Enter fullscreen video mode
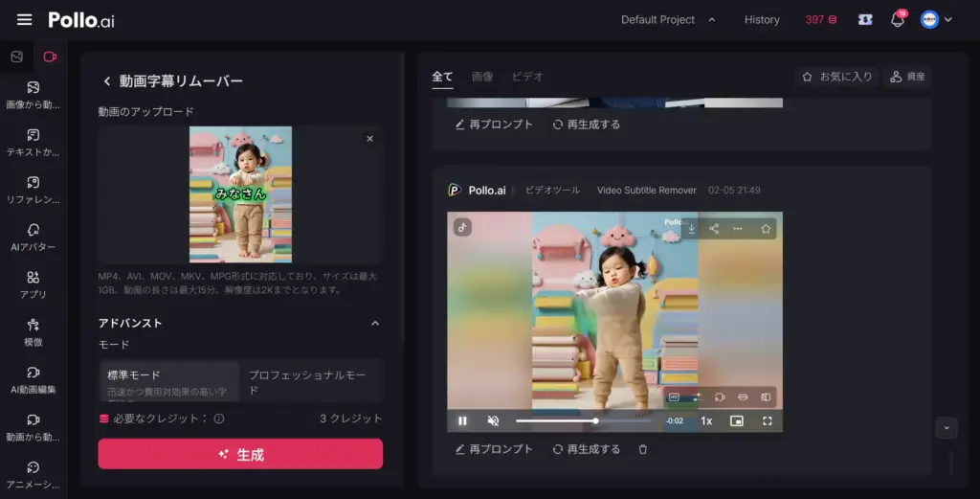This screenshot has height=499, width=980. pyautogui.click(x=767, y=420)
